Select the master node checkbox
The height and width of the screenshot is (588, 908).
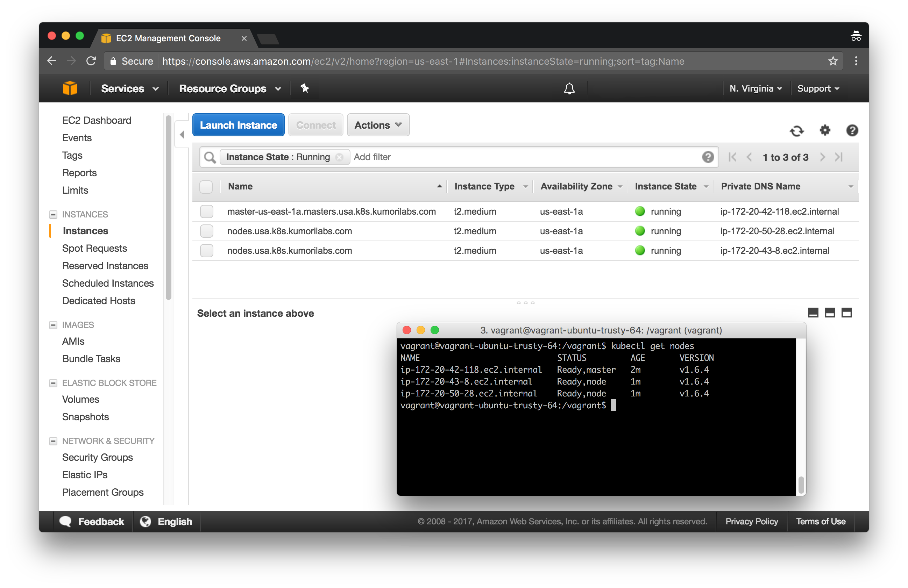pyautogui.click(x=206, y=211)
